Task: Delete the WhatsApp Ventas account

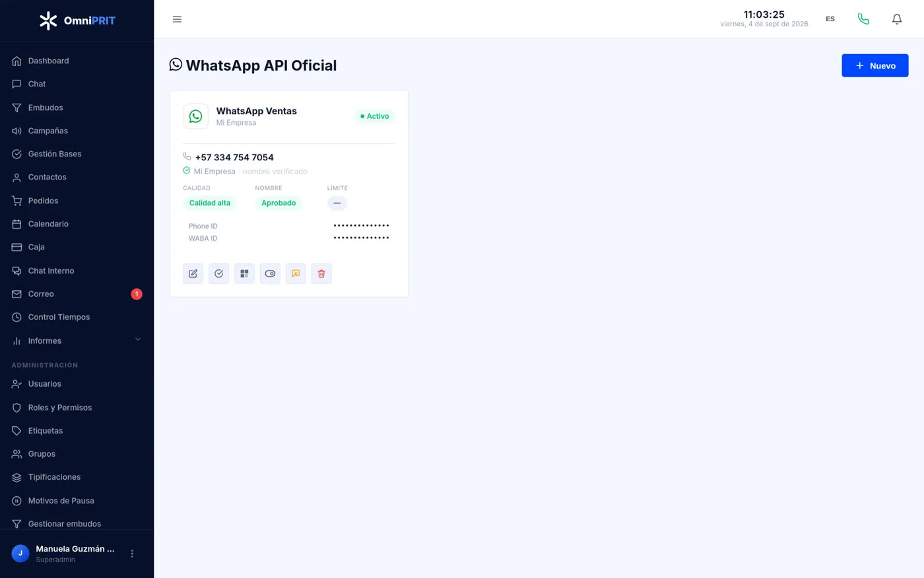Action: pos(321,273)
